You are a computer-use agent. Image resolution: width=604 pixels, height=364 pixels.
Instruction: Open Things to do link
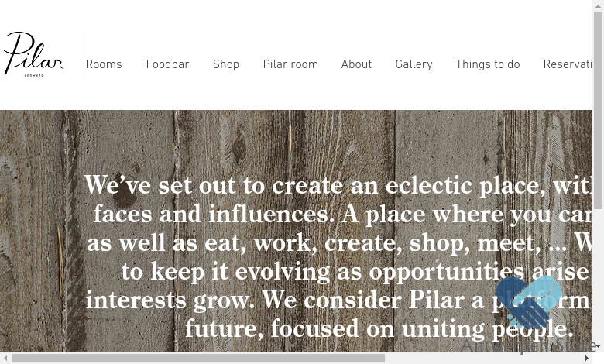[488, 64]
